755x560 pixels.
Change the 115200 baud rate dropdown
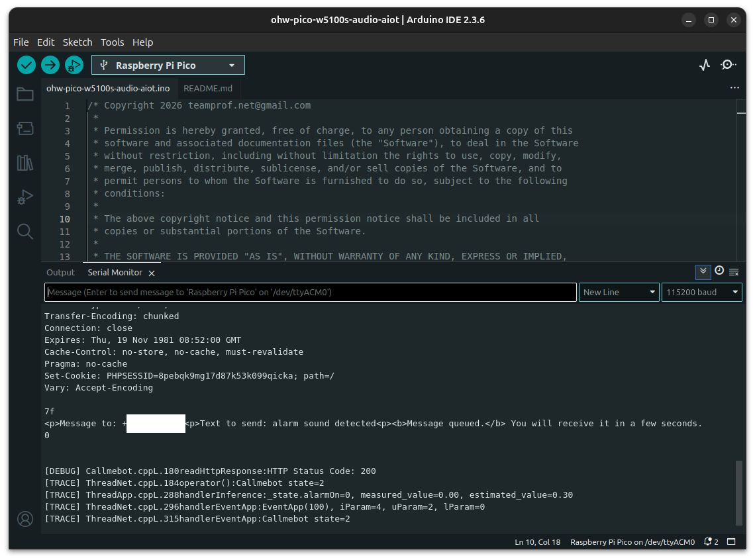pyautogui.click(x=701, y=293)
